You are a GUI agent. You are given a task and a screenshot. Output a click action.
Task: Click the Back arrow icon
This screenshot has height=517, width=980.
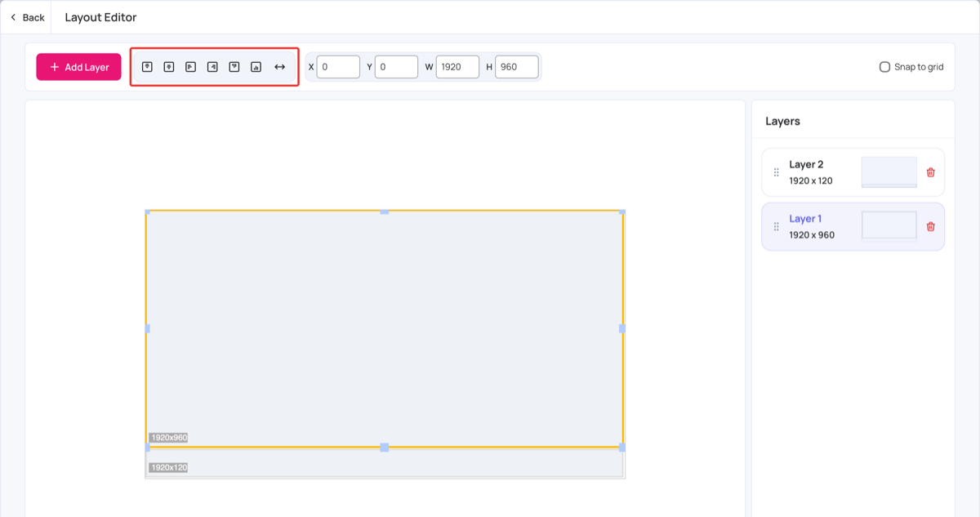(13, 17)
